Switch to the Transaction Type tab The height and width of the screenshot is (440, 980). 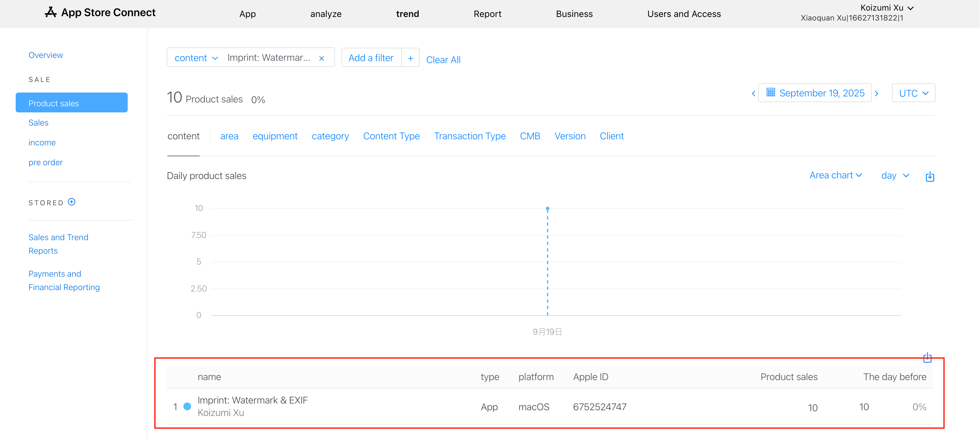pyautogui.click(x=470, y=136)
